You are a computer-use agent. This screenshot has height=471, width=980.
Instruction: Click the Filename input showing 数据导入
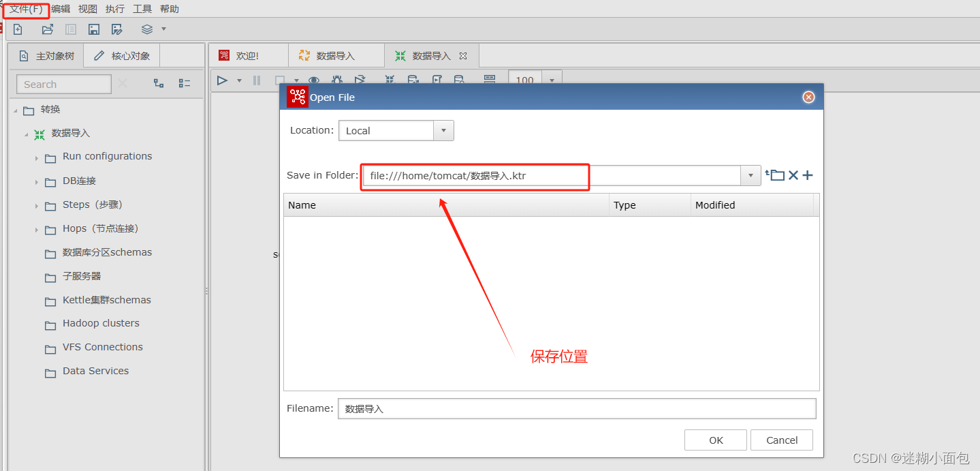[576, 408]
